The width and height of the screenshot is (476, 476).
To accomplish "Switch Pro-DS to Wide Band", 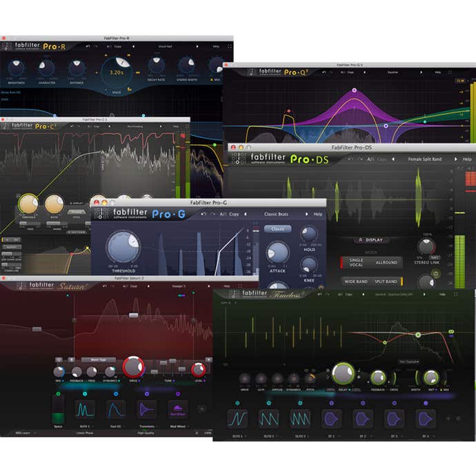I will 356,281.
